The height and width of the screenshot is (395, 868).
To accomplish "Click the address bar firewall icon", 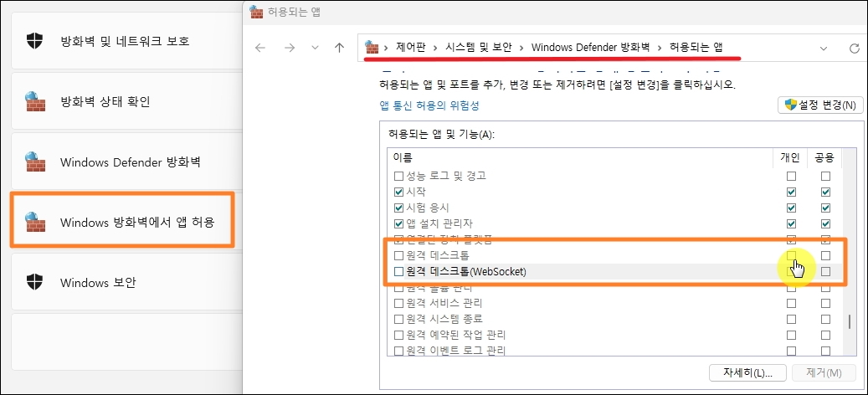I will coord(372,48).
